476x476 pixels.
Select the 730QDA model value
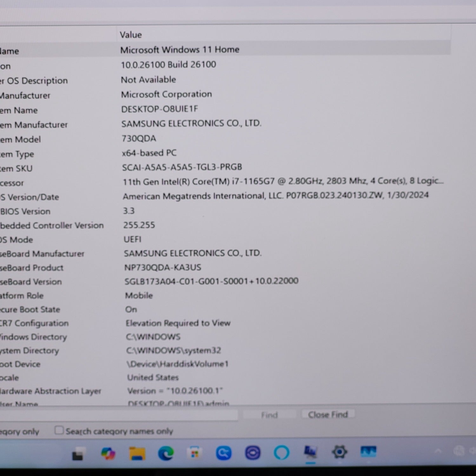tap(139, 139)
